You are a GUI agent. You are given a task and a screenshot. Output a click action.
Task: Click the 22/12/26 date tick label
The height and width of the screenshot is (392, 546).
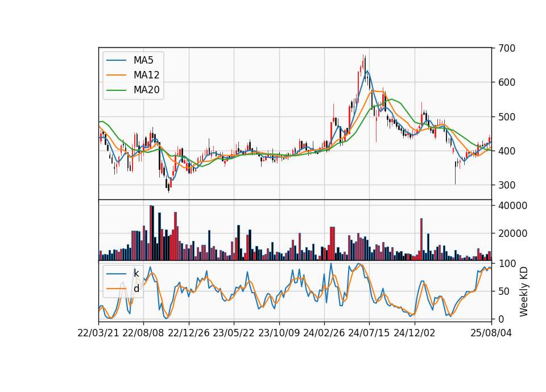click(x=189, y=333)
